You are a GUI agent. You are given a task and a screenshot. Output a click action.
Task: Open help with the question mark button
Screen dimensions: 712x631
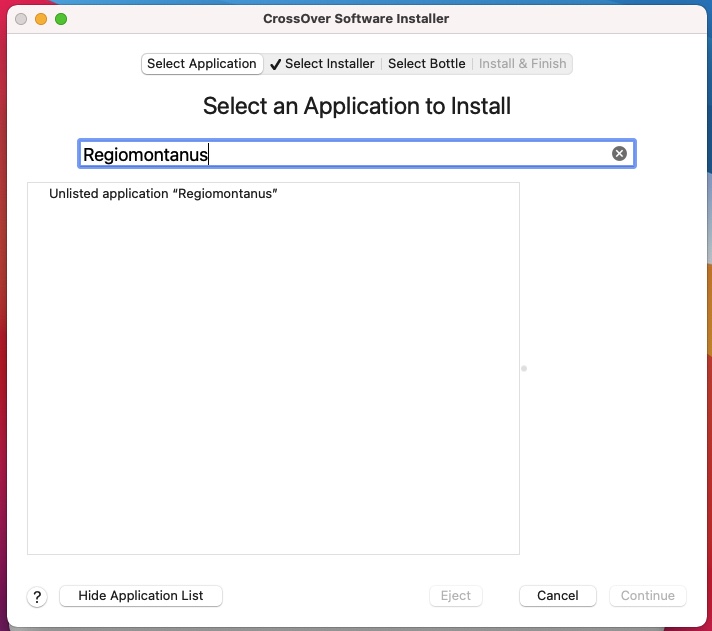(37, 596)
